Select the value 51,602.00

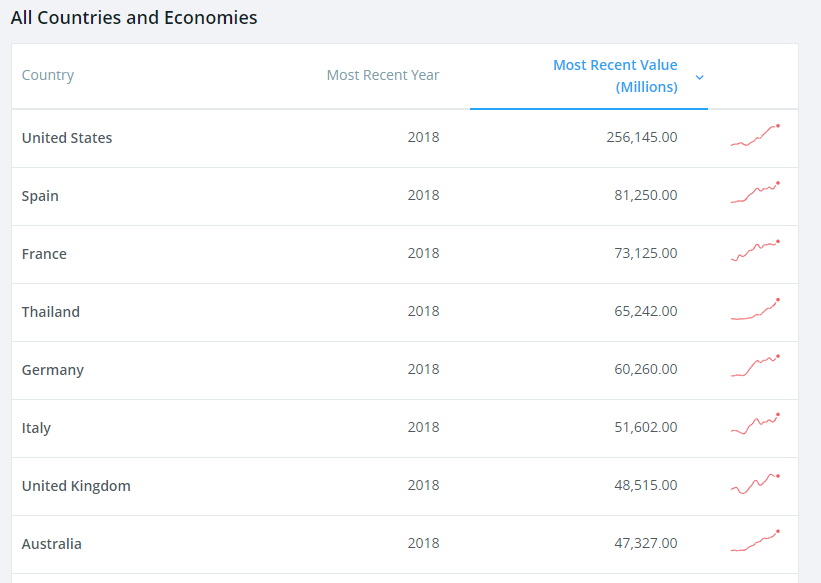(646, 427)
